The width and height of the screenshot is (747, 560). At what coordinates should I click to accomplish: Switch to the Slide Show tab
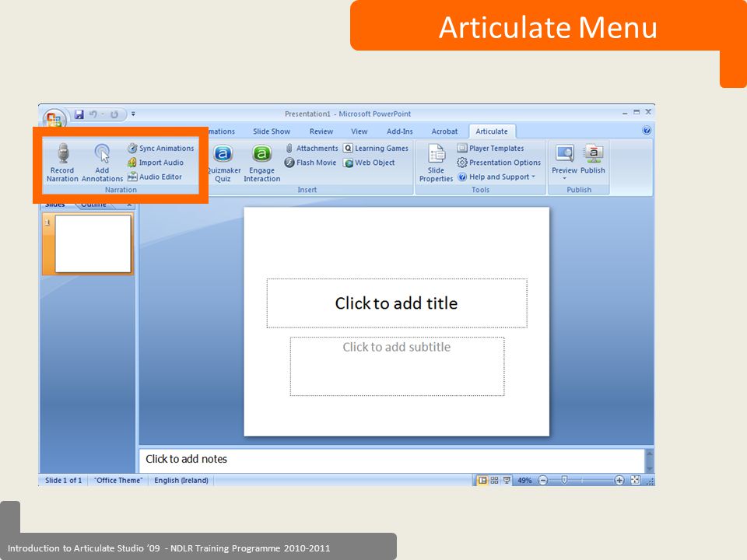tap(272, 131)
